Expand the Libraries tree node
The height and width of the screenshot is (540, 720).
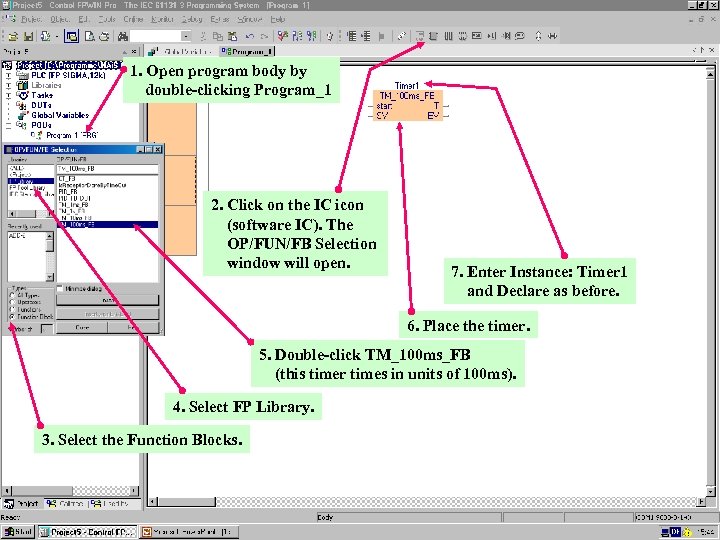tap(8, 85)
